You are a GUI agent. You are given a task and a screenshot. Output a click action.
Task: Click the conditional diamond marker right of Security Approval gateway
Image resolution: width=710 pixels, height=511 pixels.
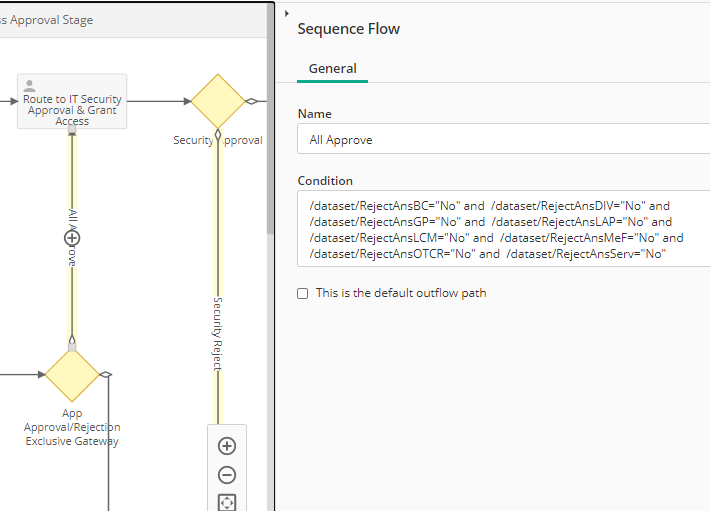coord(252,101)
